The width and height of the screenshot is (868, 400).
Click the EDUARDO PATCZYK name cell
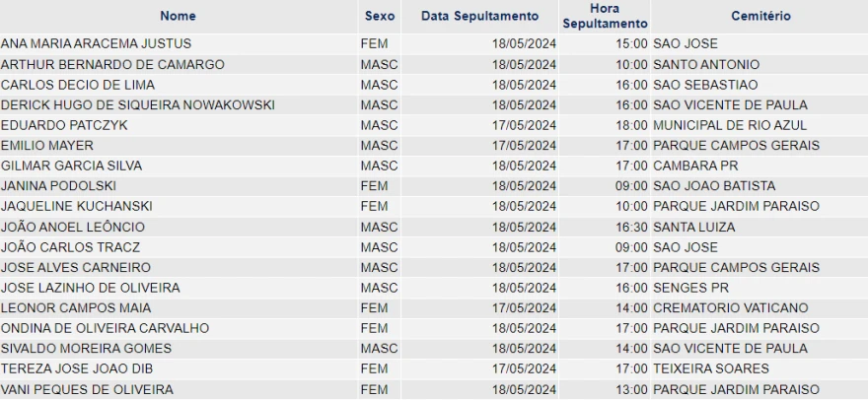point(64,125)
